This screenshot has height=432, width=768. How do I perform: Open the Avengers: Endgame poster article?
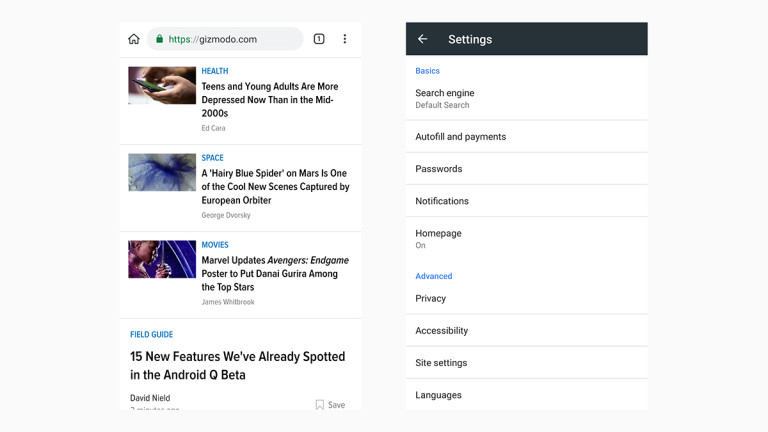tap(275, 274)
